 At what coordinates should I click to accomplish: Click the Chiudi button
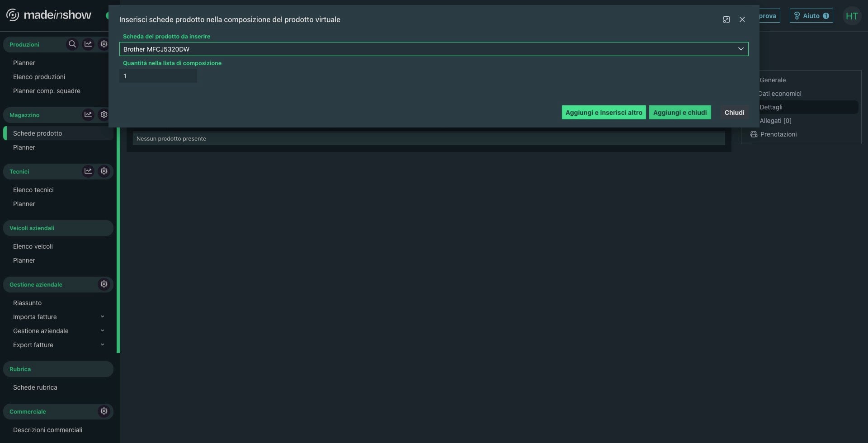point(734,113)
